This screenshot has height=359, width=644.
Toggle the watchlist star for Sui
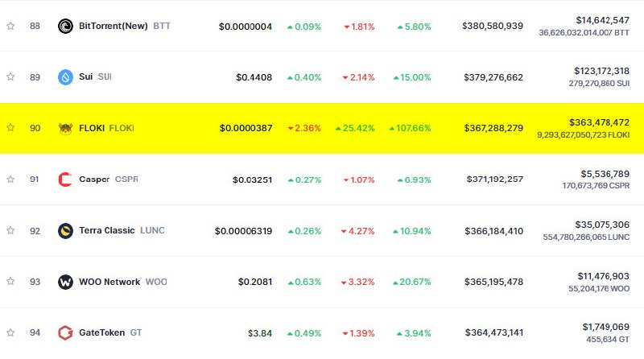click(10, 76)
